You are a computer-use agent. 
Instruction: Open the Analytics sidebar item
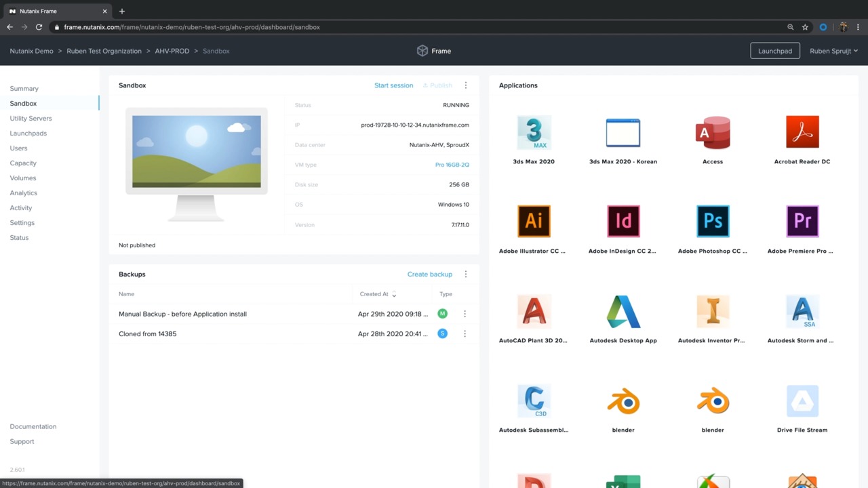coord(23,193)
